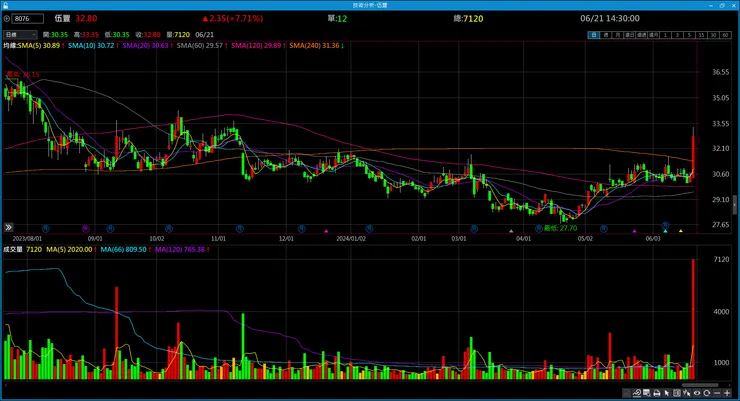Image resolution: width=740 pixels, height=401 pixels.
Task: Click the volume MA(120) 765.38 label
Action: pyautogui.click(x=180, y=250)
